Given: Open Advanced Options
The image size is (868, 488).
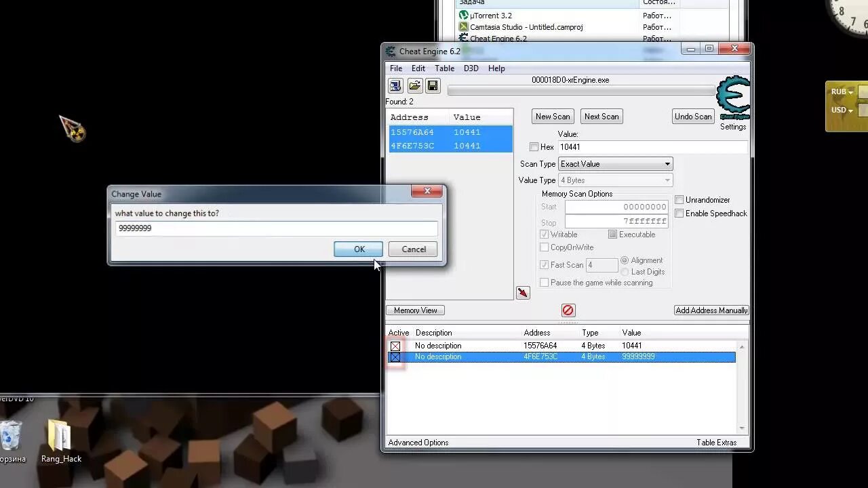Looking at the screenshot, I should pyautogui.click(x=418, y=443).
